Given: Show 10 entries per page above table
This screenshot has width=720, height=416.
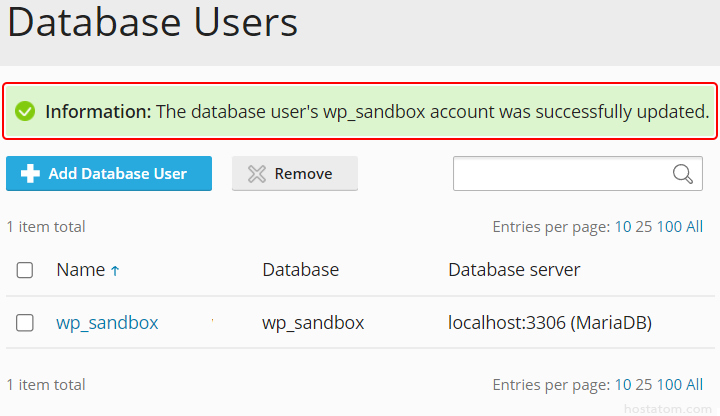Looking at the screenshot, I should [622, 227].
